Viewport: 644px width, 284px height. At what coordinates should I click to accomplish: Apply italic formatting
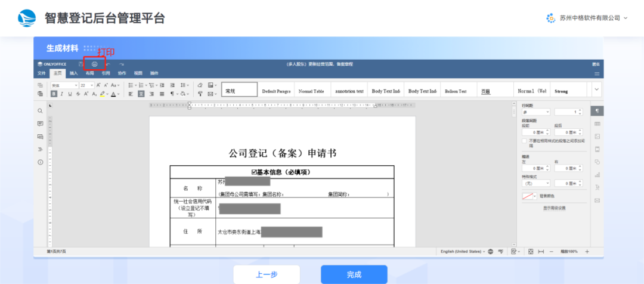click(x=61, y=94)
